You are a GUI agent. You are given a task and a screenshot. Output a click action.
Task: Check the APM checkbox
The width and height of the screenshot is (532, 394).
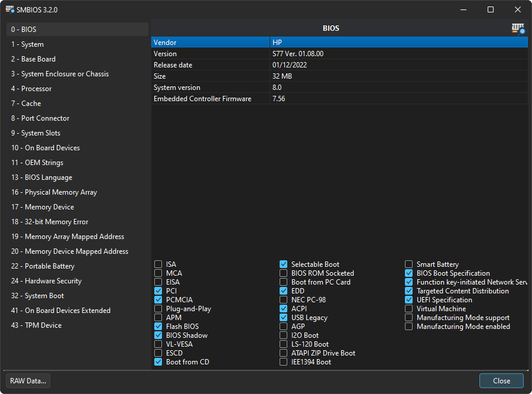(x=158, y=318)
